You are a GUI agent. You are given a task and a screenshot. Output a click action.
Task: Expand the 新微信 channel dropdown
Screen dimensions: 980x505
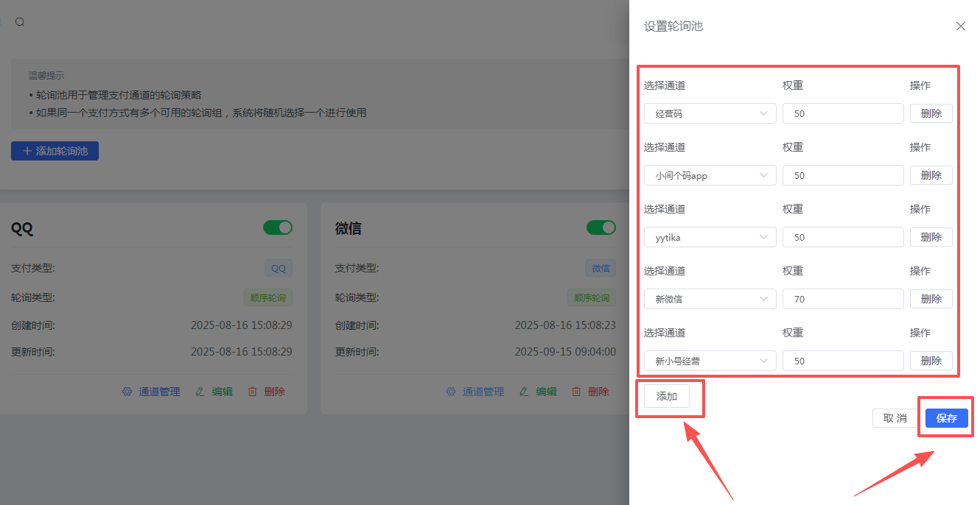pyautogui.click(x=710, y=300)
